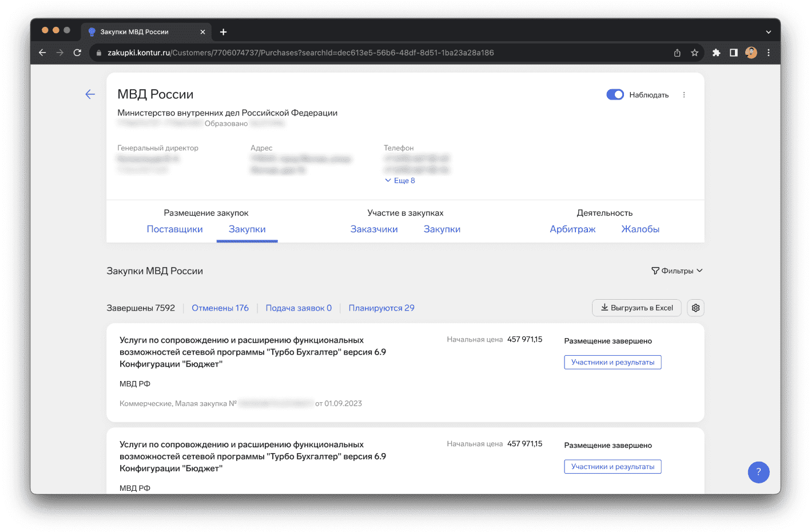
Task: Toggle the Наблюдать switch off
Action: [615, 95]
